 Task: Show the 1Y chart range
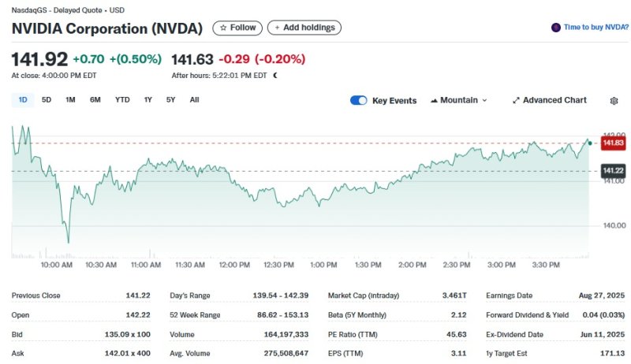click(148, 100)
